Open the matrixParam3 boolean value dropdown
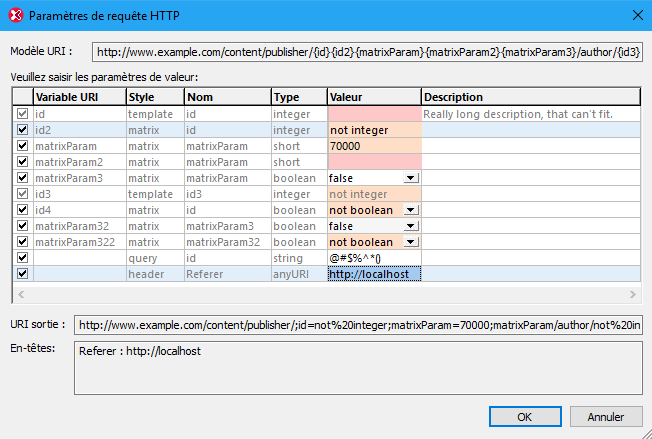652x439 pixels. [x=410, y=178]
